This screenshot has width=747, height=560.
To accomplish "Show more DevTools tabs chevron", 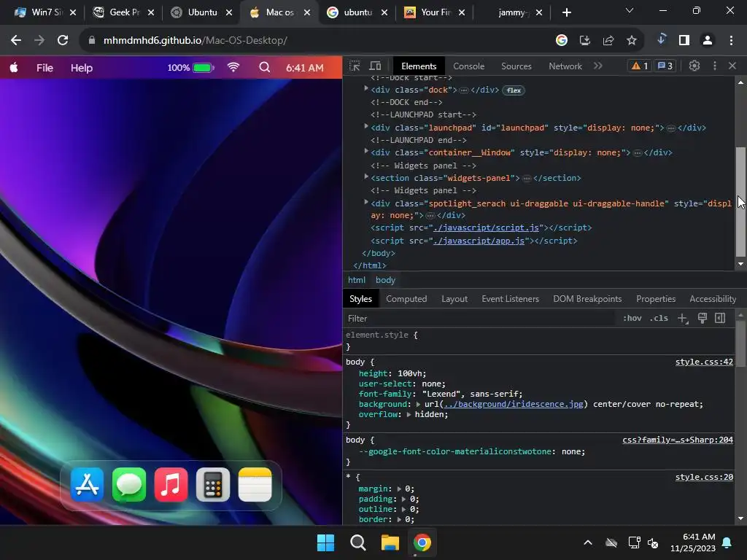I will click(598, 66).
